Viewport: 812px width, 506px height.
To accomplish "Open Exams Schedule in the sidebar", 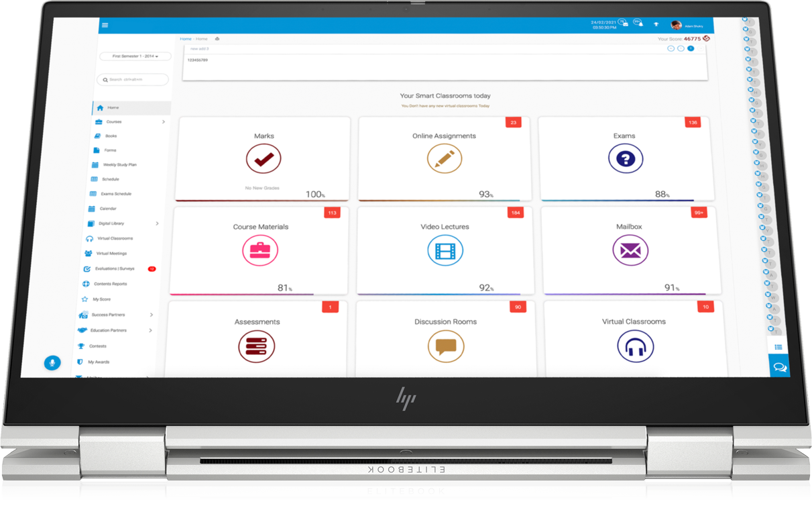I will (x=116, y=194).
